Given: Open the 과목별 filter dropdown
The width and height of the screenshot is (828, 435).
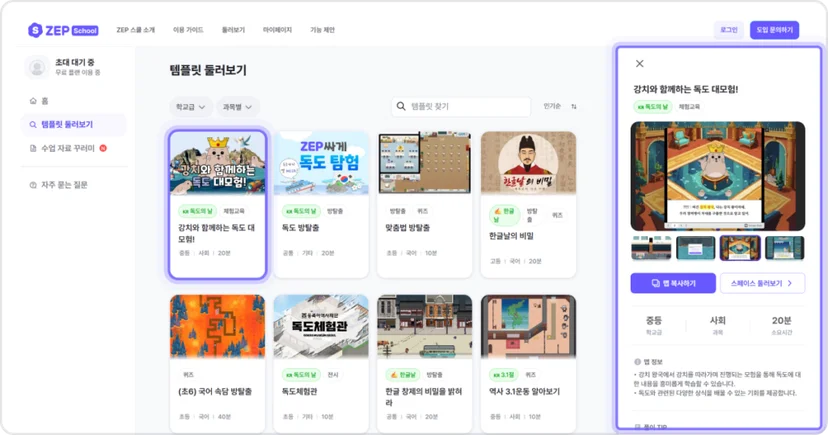Looking at the screenshot, I should (237, 107).
